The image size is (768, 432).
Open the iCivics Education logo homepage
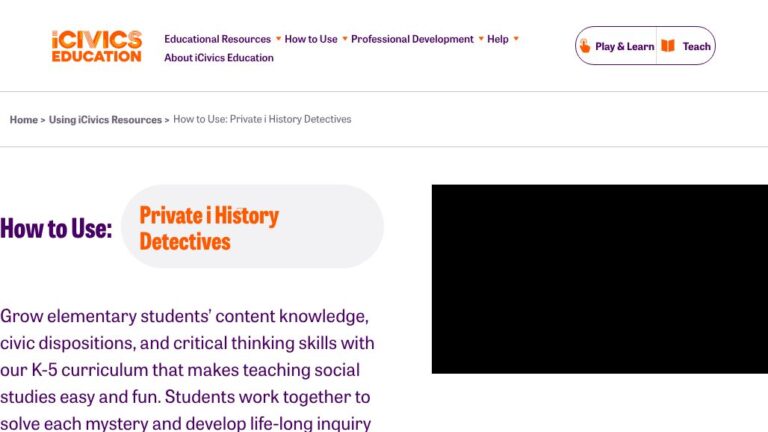pos(96,47)
